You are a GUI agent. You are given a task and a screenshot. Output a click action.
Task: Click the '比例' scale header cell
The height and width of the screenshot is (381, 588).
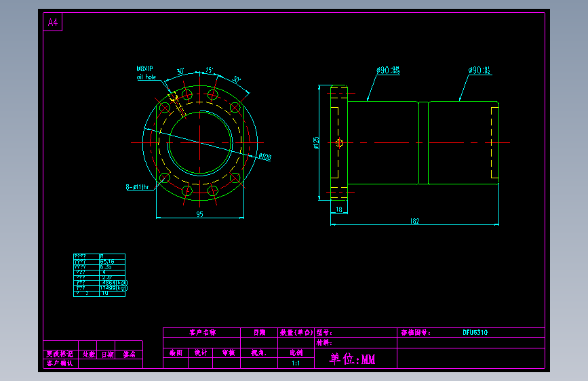[x=296, y=353]
